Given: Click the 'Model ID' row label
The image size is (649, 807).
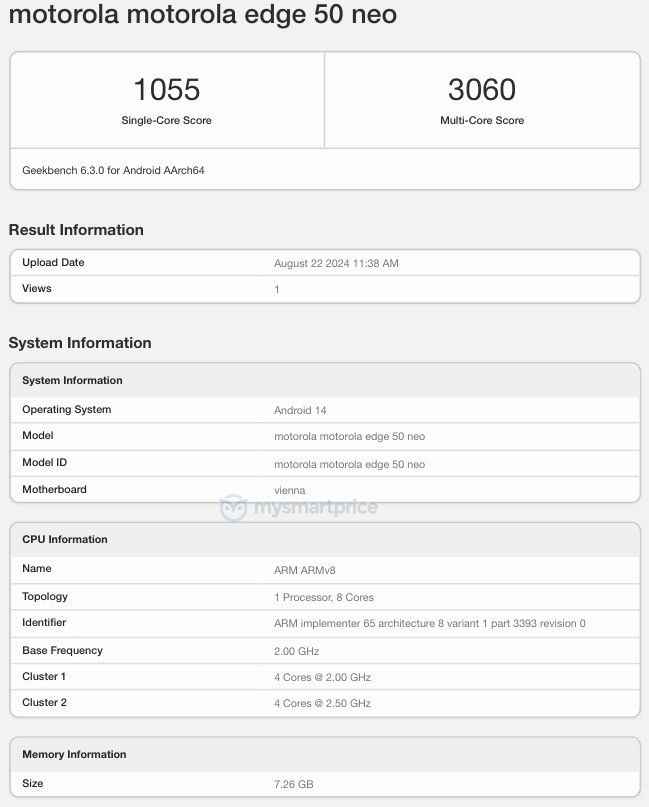Looking at the screenshot, I should [x=44, y=463].
